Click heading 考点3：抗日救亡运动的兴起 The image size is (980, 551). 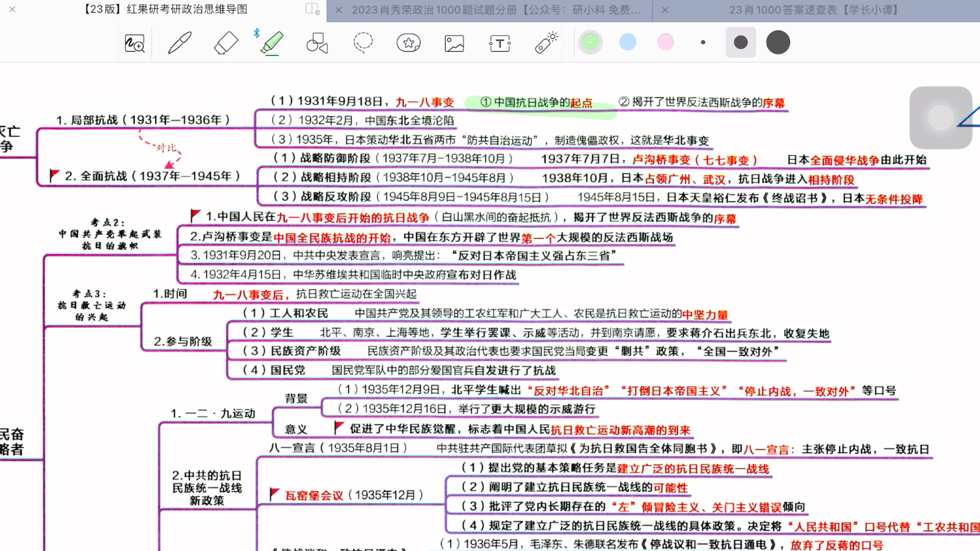[91, 305]
